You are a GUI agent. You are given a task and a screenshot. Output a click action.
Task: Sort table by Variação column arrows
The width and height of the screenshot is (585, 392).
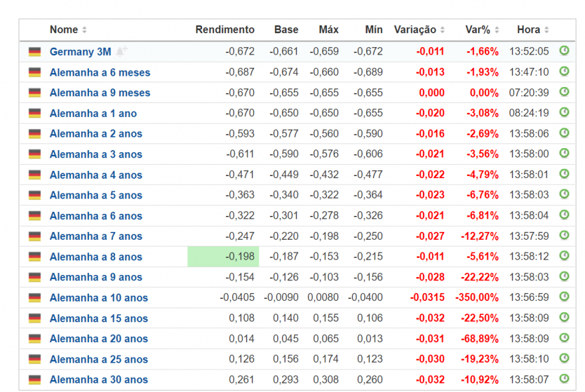pos(443,30)
